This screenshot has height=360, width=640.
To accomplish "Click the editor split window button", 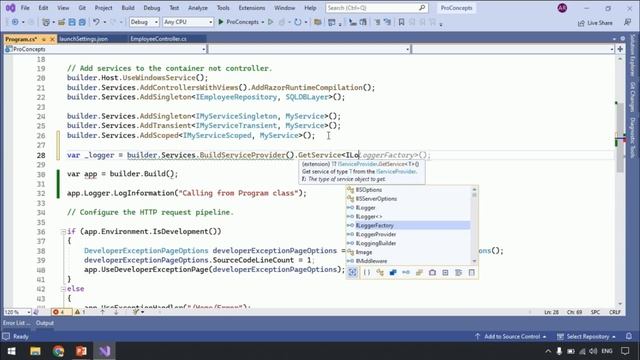I will [x=620, y=49].
